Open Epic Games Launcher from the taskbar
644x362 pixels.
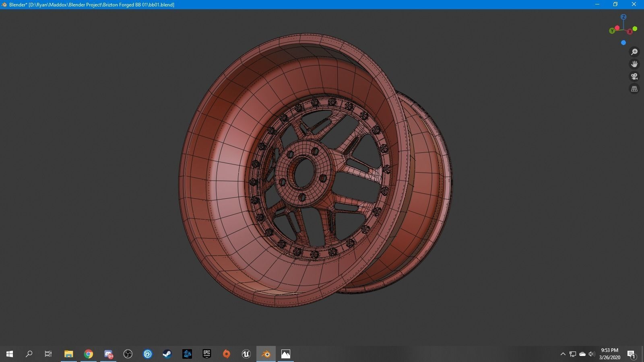(x=207, y=354)
